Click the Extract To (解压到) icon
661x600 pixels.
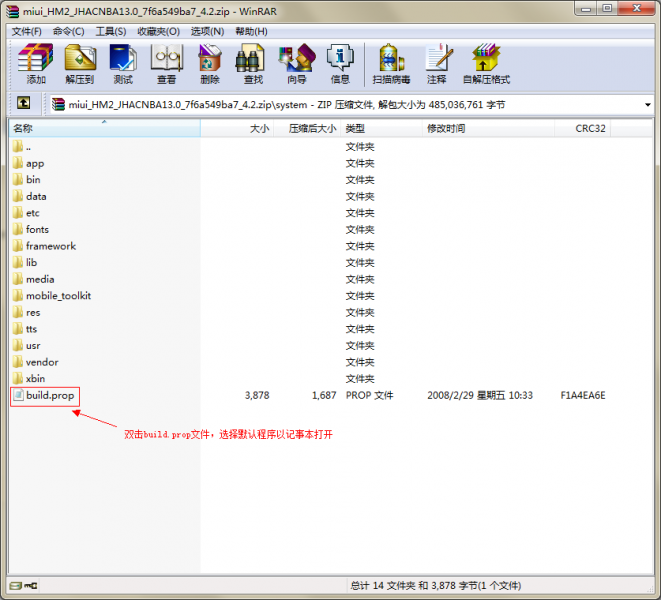(80, 63)
